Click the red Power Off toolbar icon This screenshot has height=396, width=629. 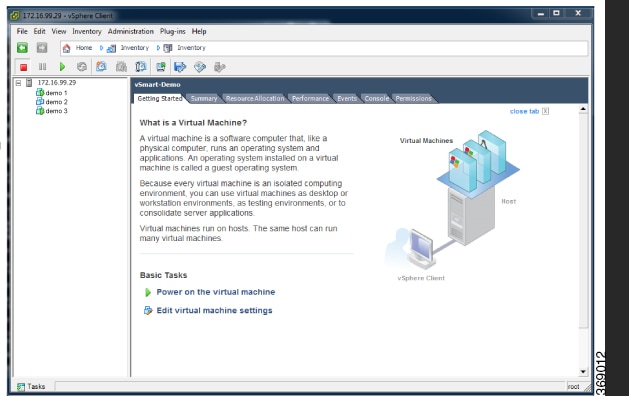[23, 67]
